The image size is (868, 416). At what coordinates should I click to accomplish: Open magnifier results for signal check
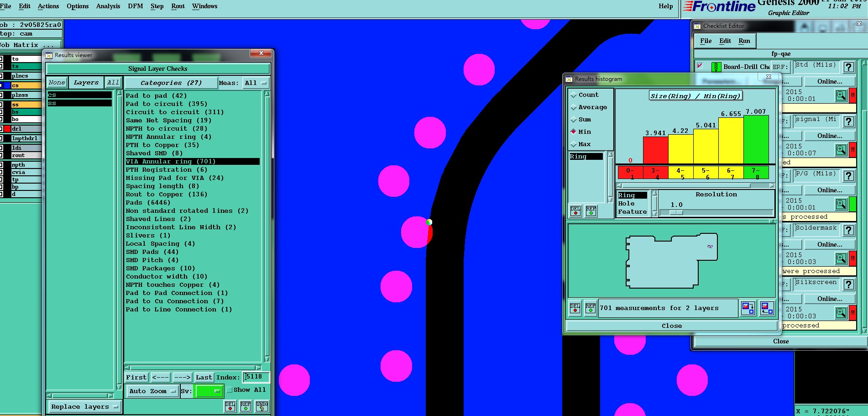[x=841, y=149]
